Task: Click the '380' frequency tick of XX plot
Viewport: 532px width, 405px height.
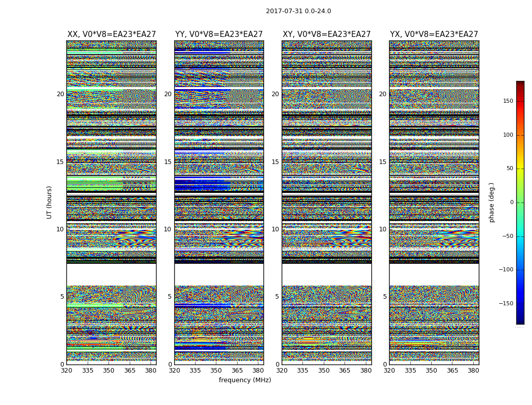Action: [150, 371]
